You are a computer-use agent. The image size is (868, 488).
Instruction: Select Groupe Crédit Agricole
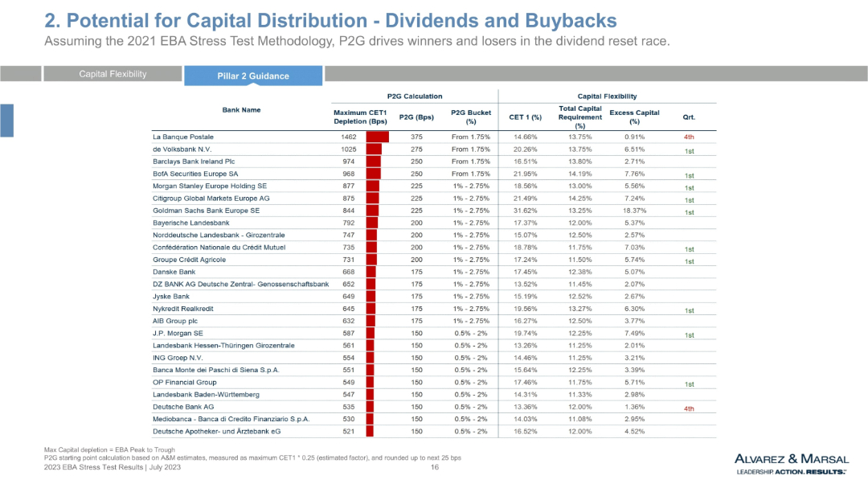coord(190,260)
